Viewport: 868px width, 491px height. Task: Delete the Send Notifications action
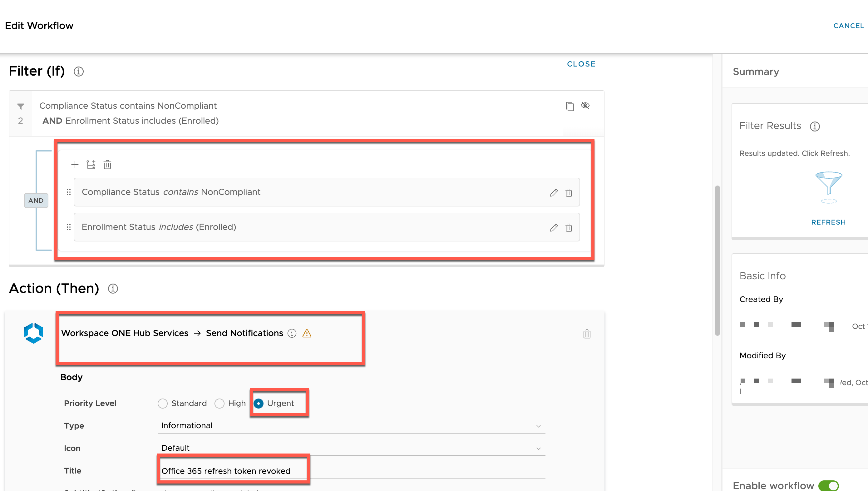587,334
